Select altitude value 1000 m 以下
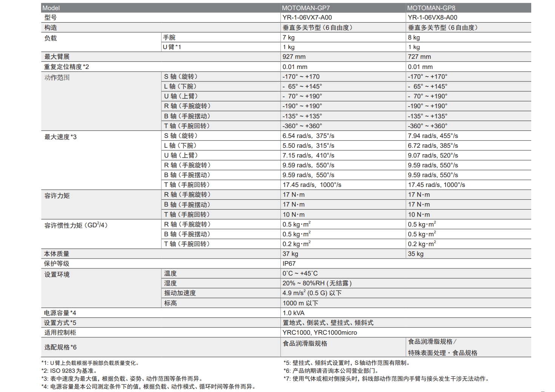The height and width of the screenshot is (392, 555). pyautogui.click(x=300, y=303)
